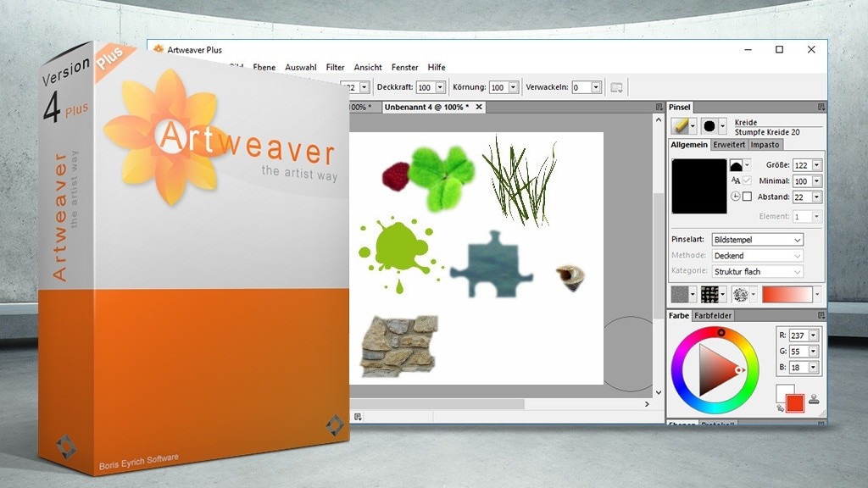The width and height of the screenshot is (868, 488).
Task: Click the large black brush preview box
Action: tap(699, 186)
